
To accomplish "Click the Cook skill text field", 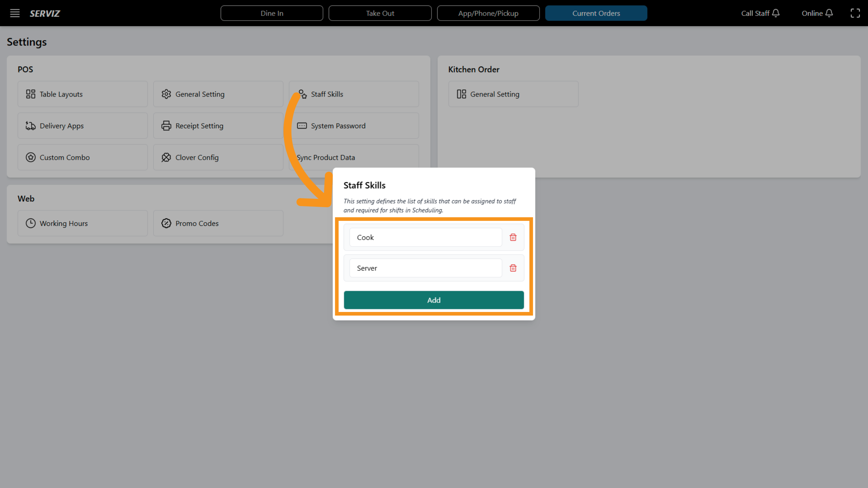I will 425,237.
